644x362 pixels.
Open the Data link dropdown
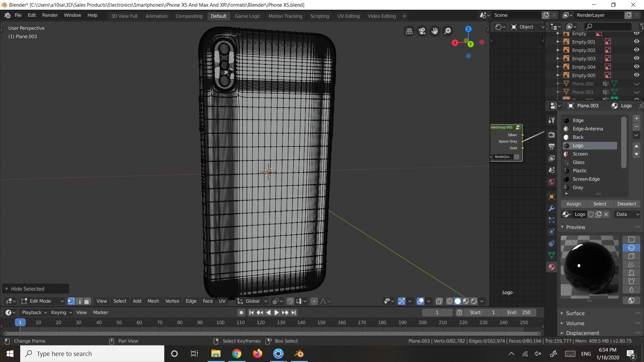pos(627,215)
